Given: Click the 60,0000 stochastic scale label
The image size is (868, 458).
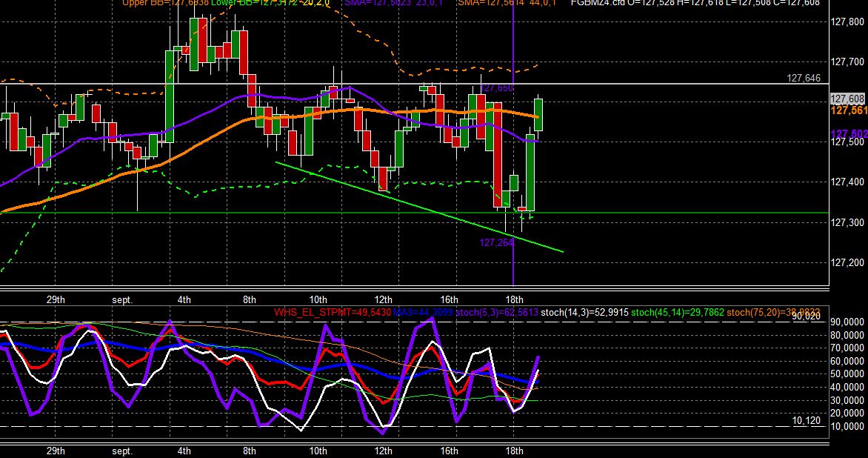Looking at the screenshot, I should tap(848, 361).
